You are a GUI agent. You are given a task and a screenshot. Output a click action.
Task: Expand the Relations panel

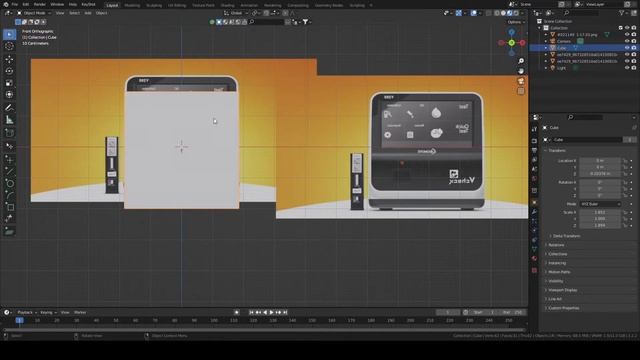tap(556, 245)
